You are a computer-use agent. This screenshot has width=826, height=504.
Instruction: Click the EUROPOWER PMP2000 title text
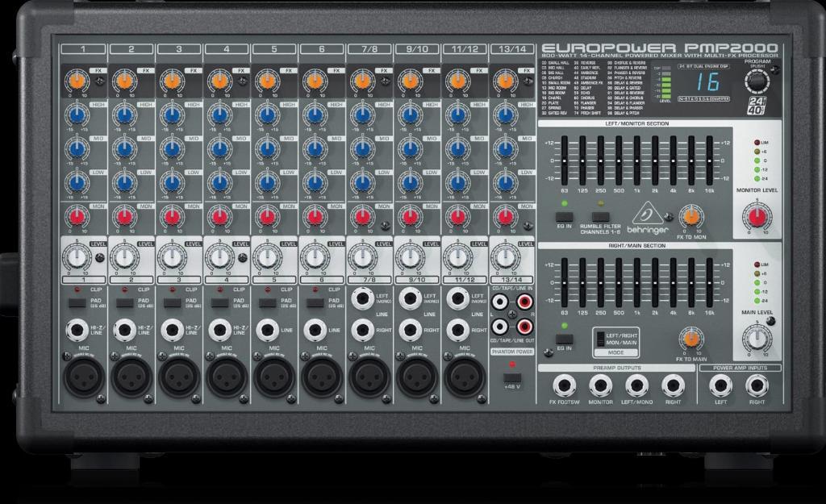pyautogui.click(x=660, y=48)
